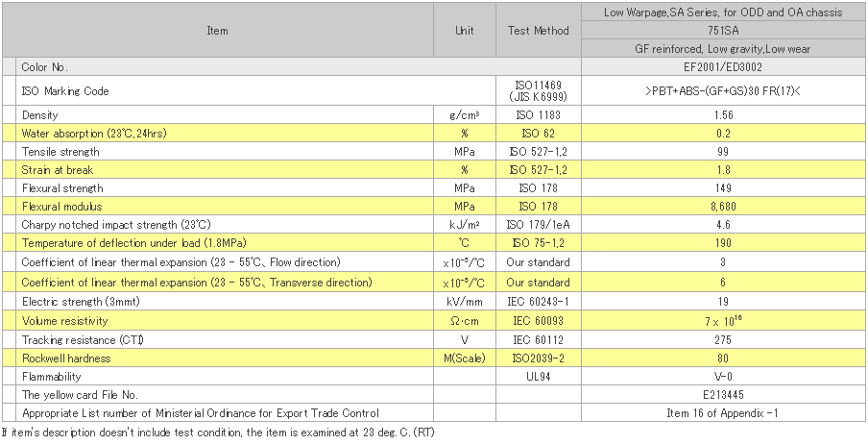The height and width of the screenshot is (445, 868).
Task: Select the yellow card file number E213445
Action: pyautogui.click(x=723, y=395)
